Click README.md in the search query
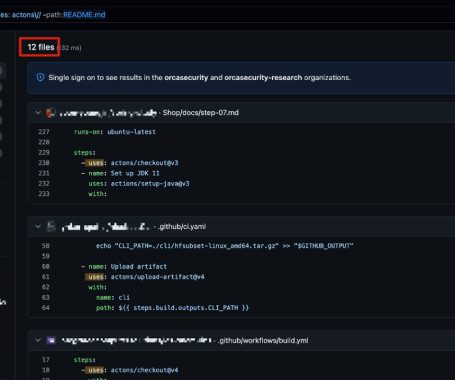 (x=84, y=15)
